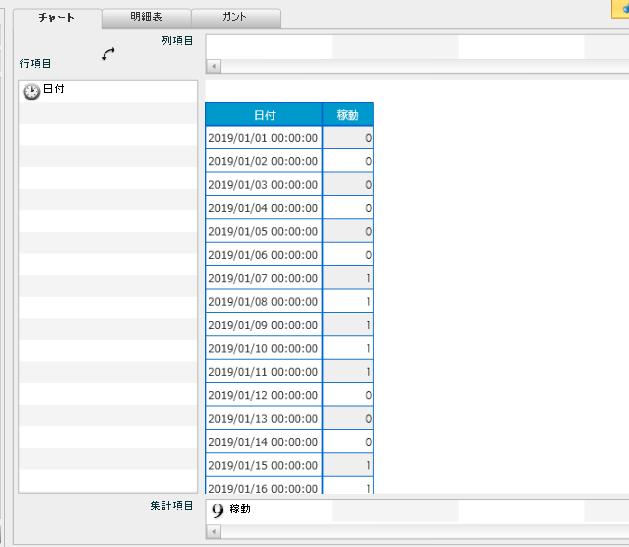Click 稼動 value for 2019/01/15
The height and width of the screenshot is (547, 629).
(x=348, y=466)
